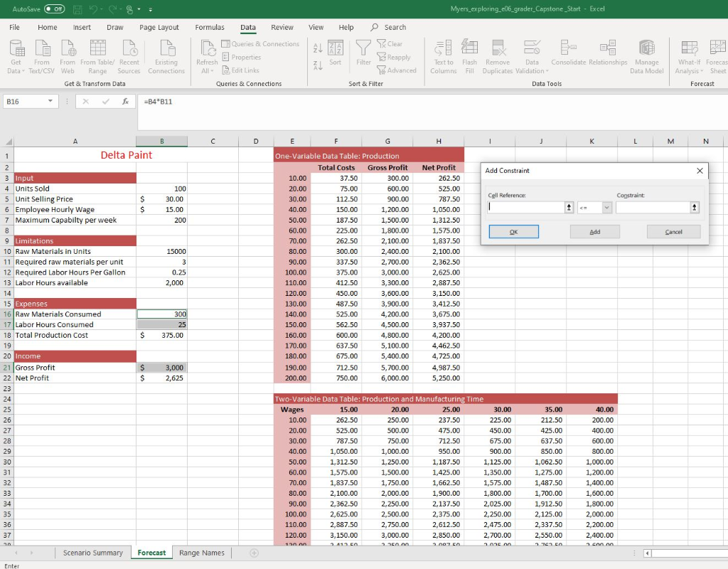Click the formula bar cancel X
The image size is (728, 569).
tap(85, 101)
